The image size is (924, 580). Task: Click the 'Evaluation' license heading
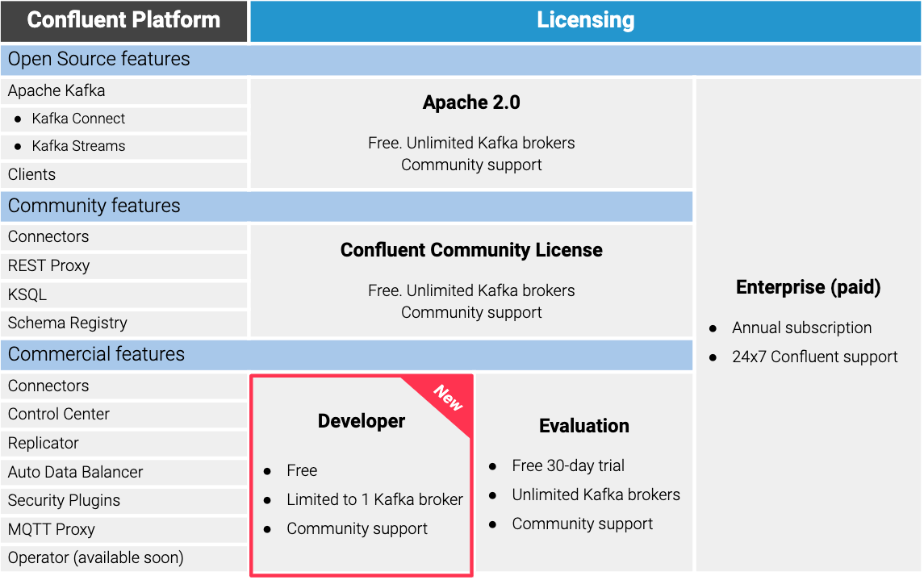click(x=584, y=426)
